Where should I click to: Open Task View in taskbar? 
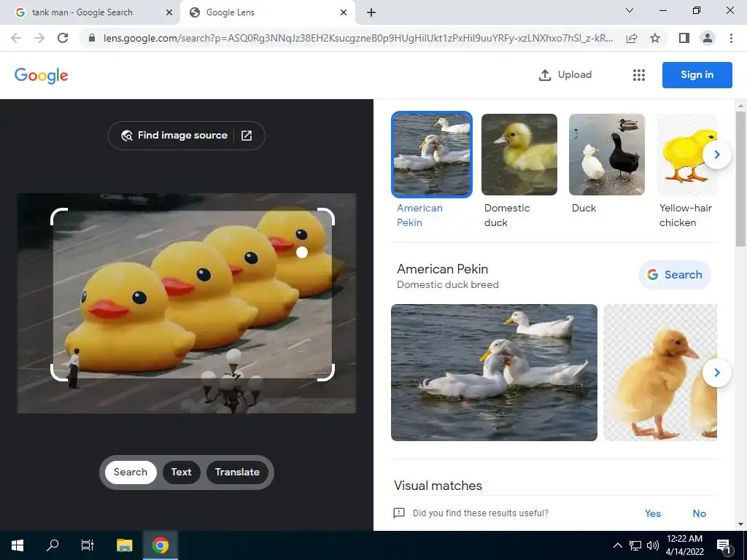(88, 545)
